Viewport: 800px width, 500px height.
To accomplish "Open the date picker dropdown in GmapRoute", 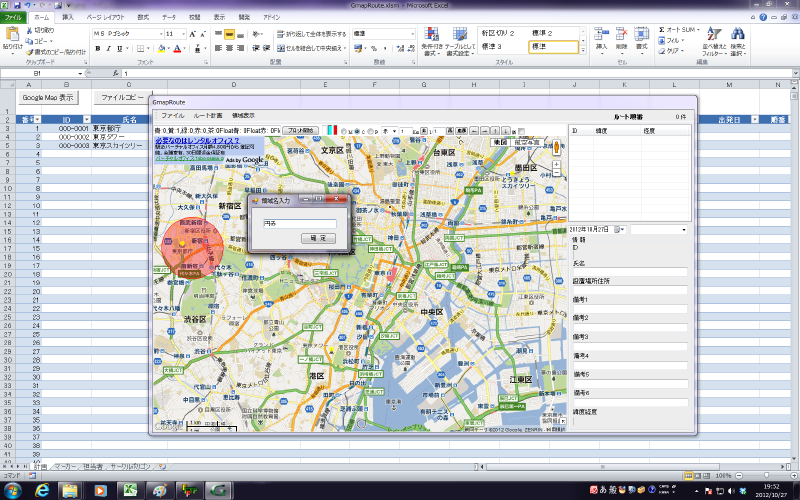I will point(619,230).
